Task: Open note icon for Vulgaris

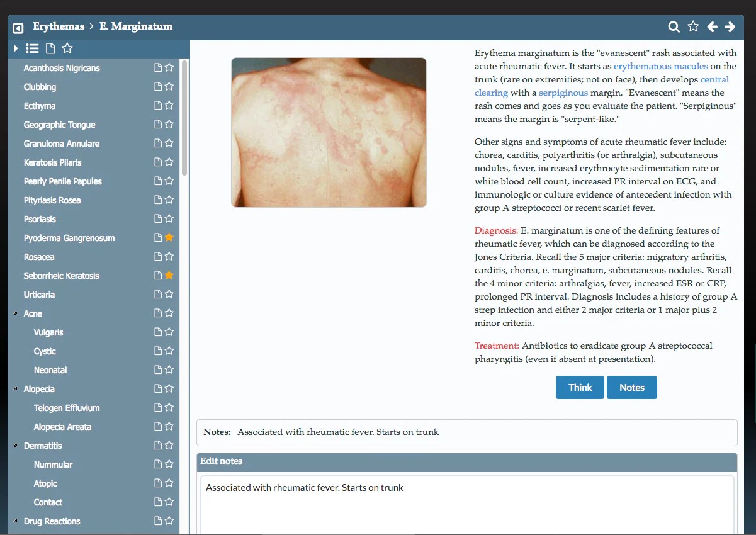Action: pyautogui.click(x=159, y=332)
